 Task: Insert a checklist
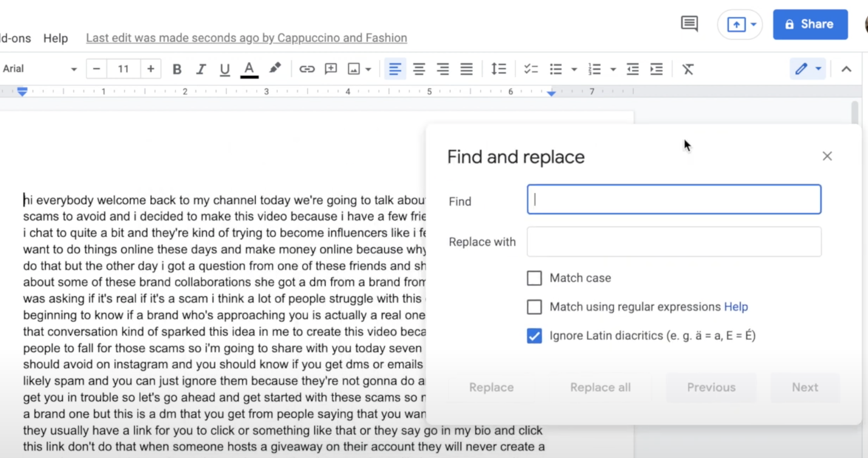[530, 69]
